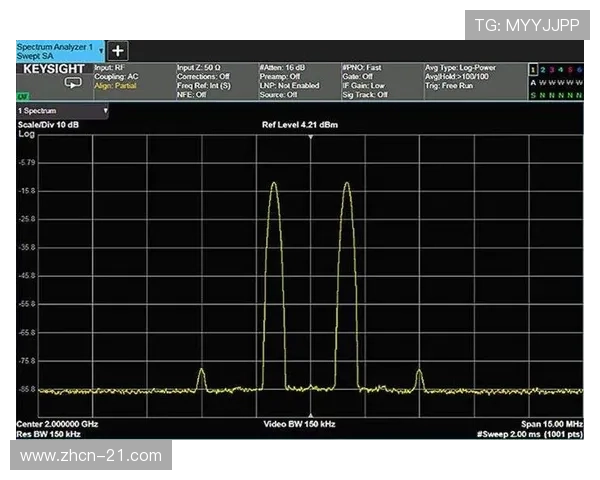This screenshot has width=600, height=480.
Task: Click the Center 2.000000 GHz readout
Action: (x=58, y=425)
